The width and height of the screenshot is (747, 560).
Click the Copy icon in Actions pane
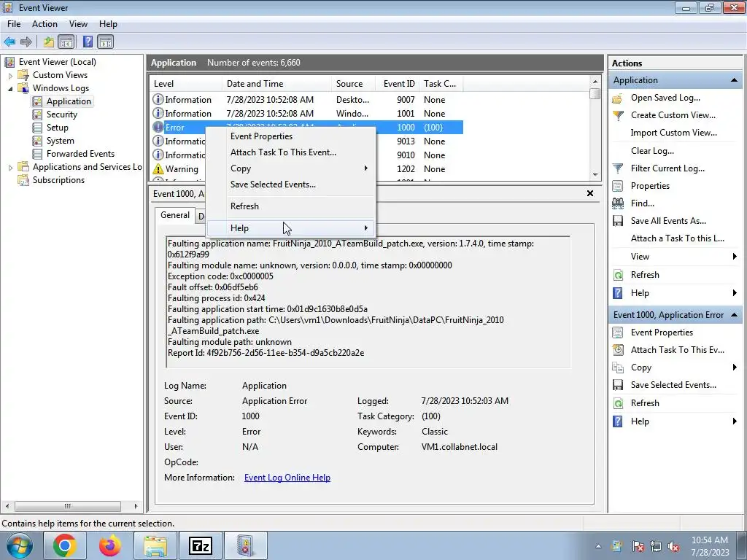617,367
